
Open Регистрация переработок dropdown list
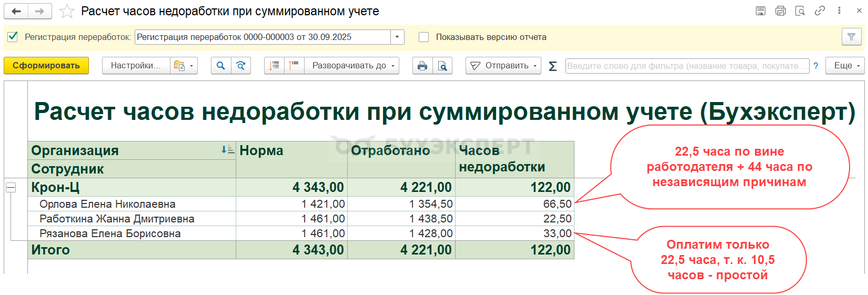tap(397, 37)
